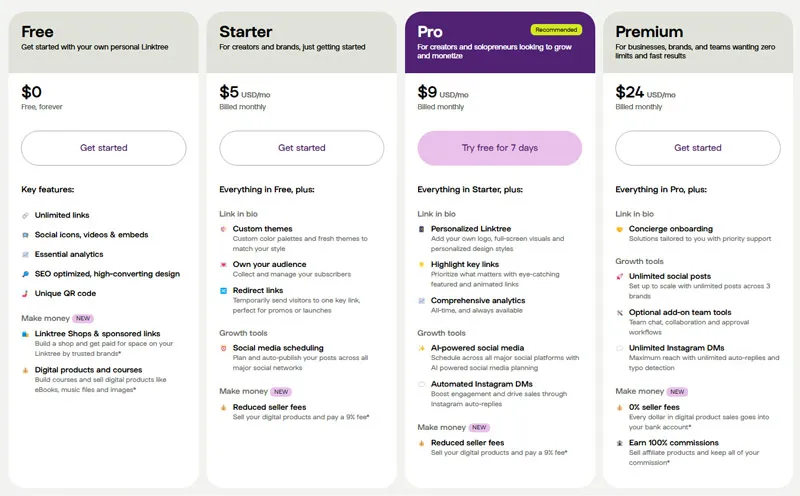Click the Highlight key links star icon

[x=421, y=264]
